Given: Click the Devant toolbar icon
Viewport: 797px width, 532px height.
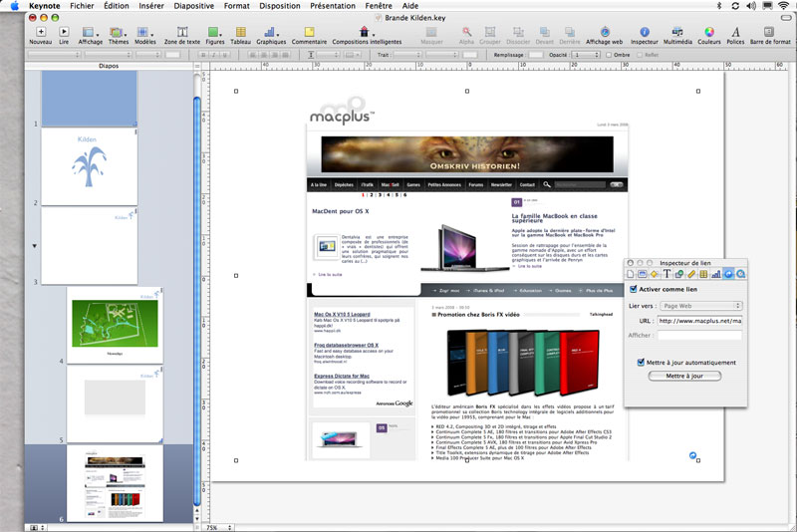Looking at the screenshot, I should click(544, 32).
